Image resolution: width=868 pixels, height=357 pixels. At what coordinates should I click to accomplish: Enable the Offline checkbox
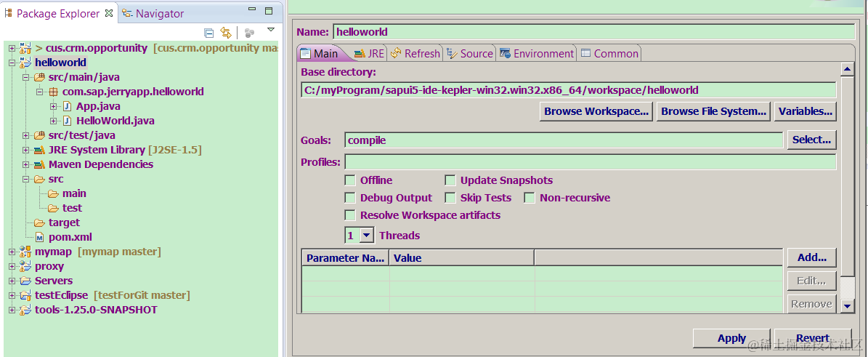(x=350, y=180)
